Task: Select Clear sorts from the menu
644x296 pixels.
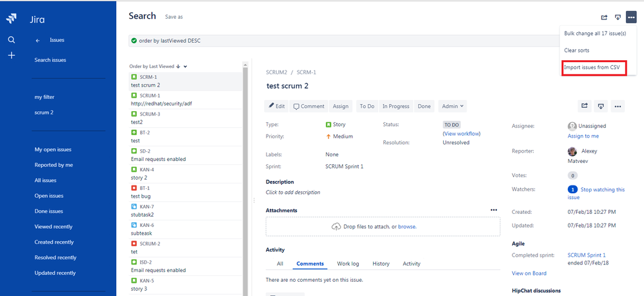Action: pyautogui.click(x=577, y=50)
